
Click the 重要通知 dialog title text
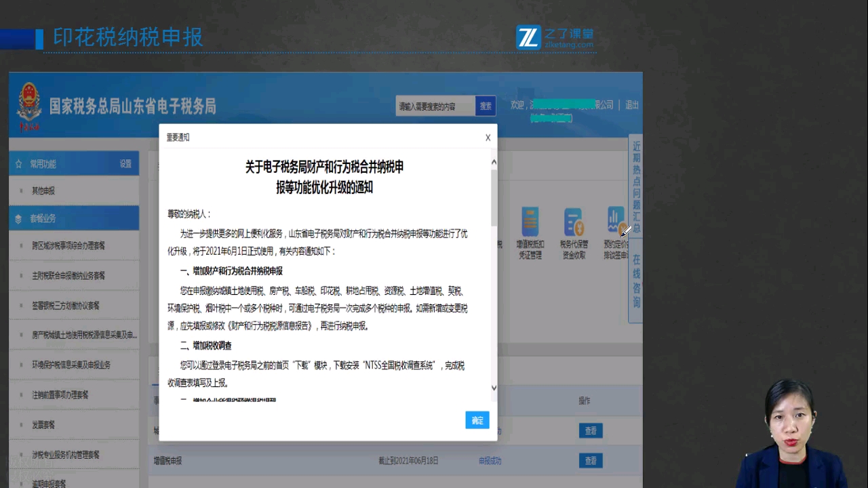(x=178, y=138)
